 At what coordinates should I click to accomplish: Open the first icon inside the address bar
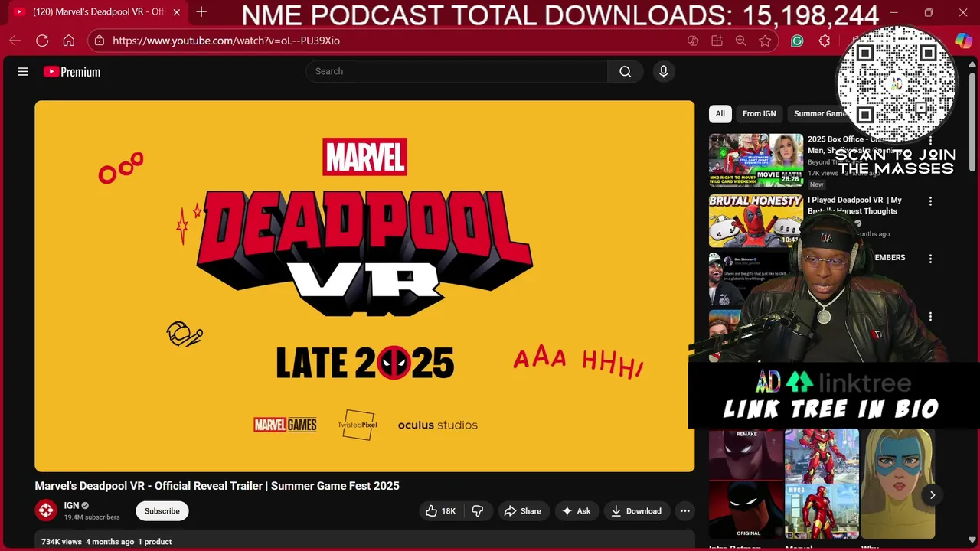(x=693, y=41)
